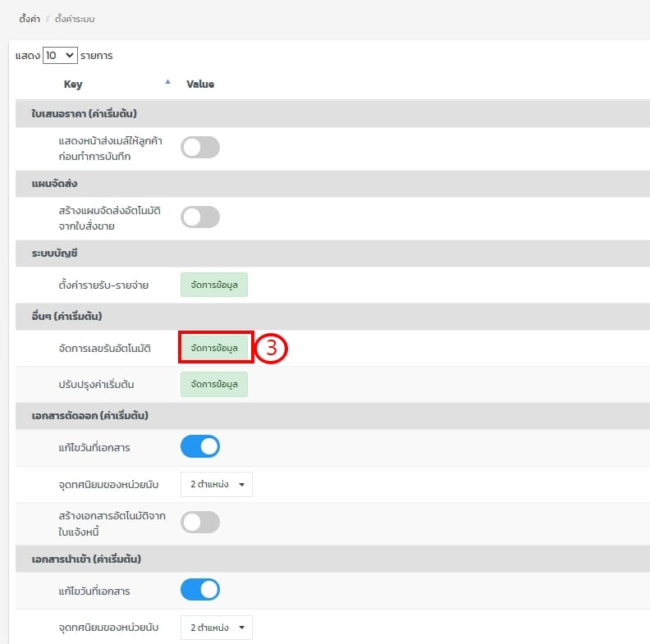Enable สร้างแผนจัดส่งอัตโนมัติจากใบสั่งขาย switch

click(200, 217)
